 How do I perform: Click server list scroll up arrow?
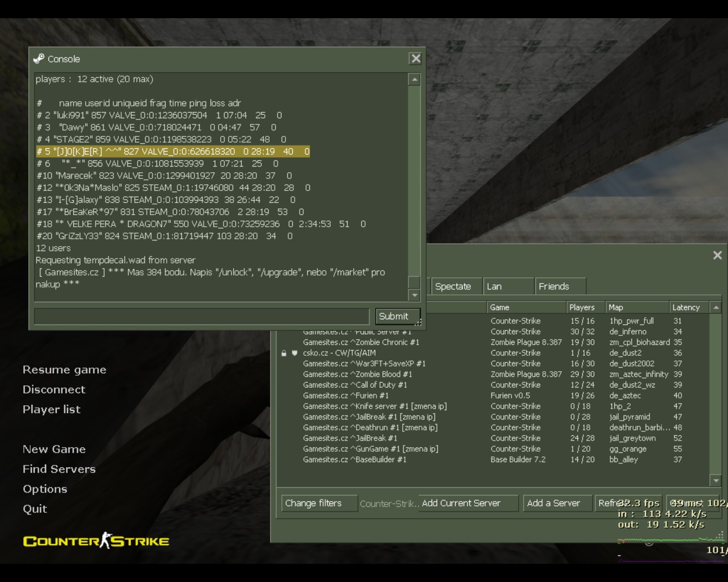pyautogui.click(x=716, y=307)
